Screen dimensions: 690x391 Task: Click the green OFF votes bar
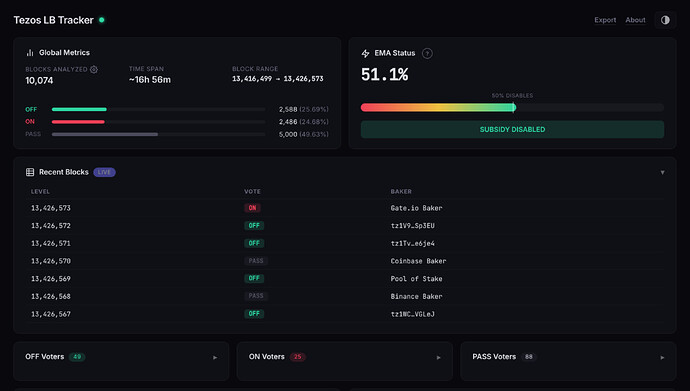click(x=79, y=109)
